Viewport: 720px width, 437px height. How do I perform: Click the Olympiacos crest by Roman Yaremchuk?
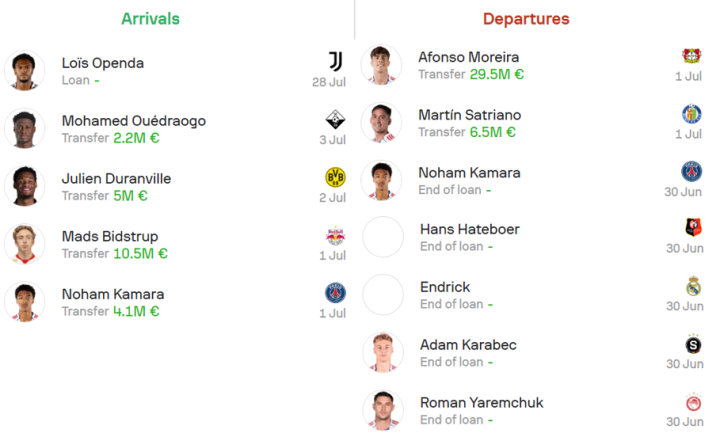(x=693, y=402)
